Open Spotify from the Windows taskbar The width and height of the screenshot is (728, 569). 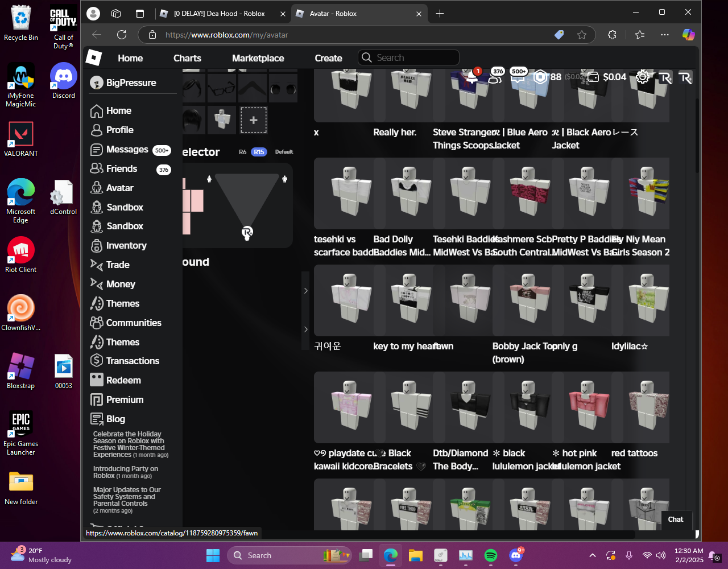coord(490,555)
